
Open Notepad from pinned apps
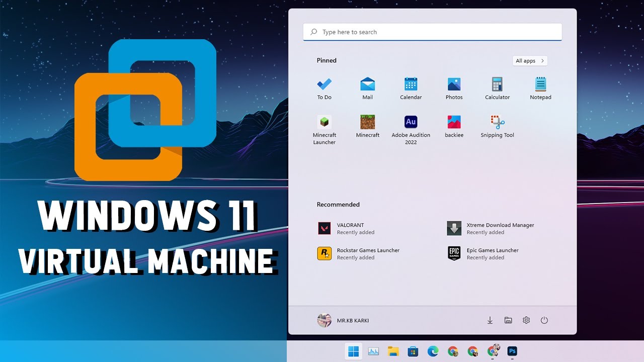pyautogui.click(x=541, y=88)
